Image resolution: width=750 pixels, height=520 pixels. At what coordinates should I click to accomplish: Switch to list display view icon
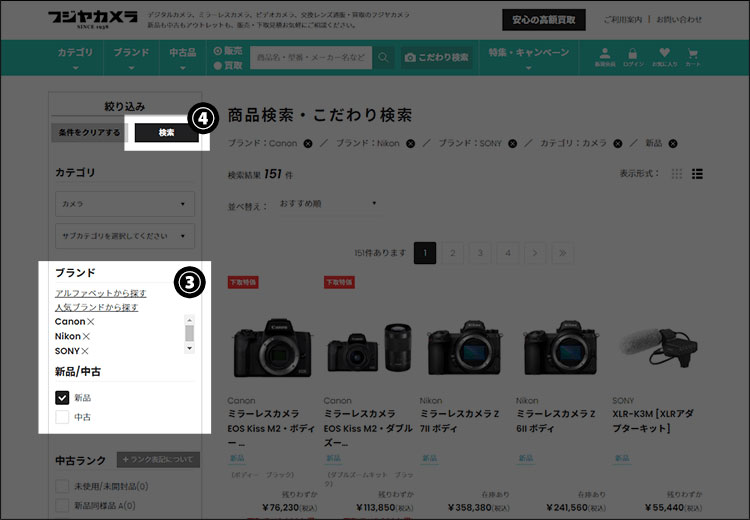697,174
